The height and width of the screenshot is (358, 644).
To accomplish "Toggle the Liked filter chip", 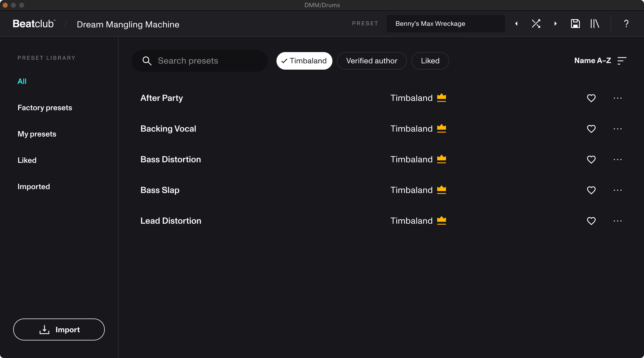I will click(430, 61).
